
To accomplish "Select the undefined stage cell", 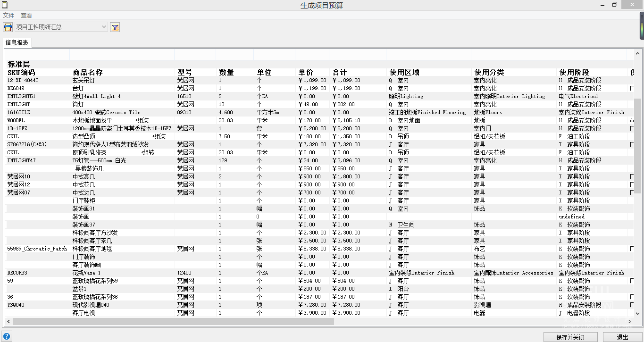I will [572, 217].
